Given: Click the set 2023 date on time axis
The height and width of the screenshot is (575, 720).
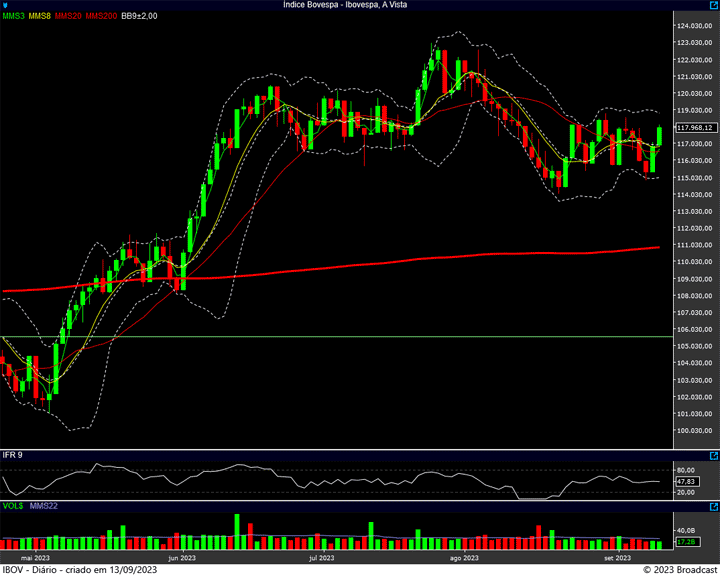Looking at the screenshot, I should [616, 557].
